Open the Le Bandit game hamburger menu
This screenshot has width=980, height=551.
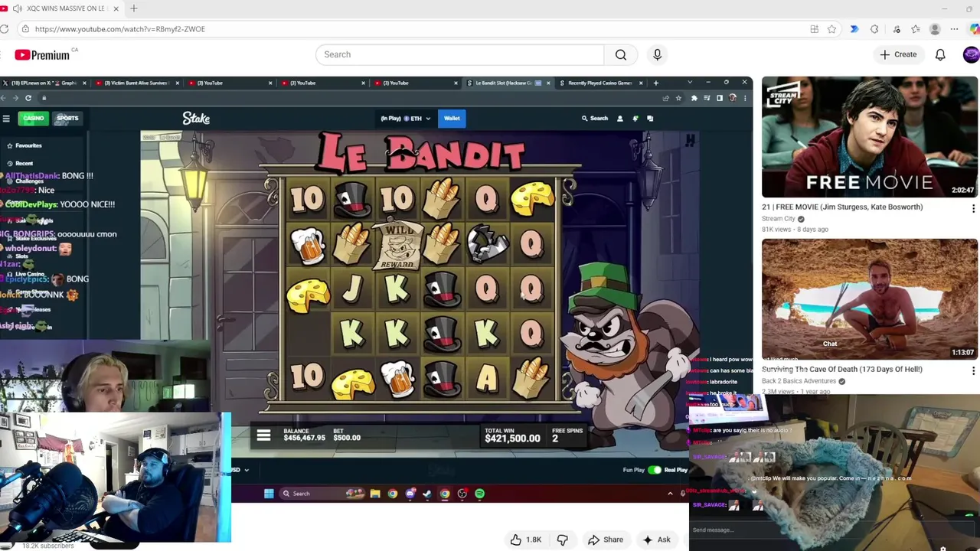[x=263, y=435]
